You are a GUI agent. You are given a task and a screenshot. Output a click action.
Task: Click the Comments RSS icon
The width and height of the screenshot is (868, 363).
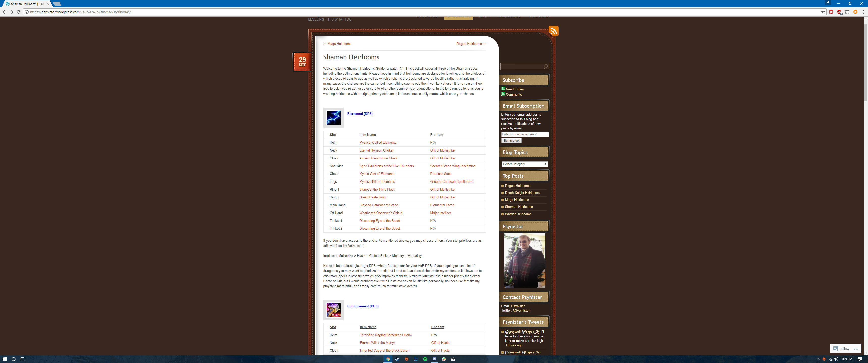[x=503, y=94]
